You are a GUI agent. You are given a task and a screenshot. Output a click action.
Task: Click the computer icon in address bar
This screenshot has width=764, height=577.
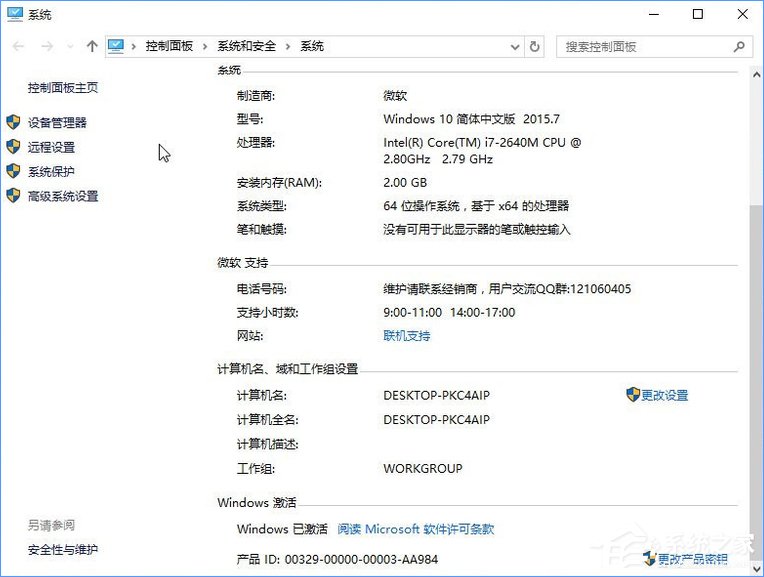116,46
